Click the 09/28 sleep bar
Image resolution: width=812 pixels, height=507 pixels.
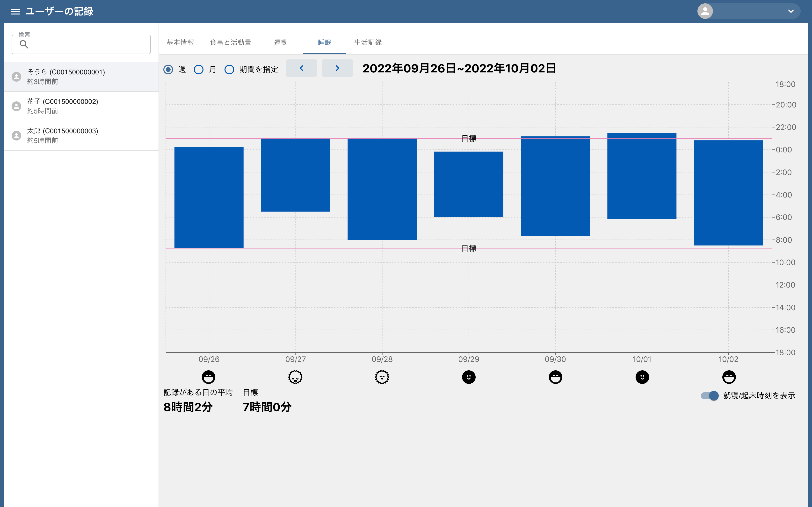382,189
